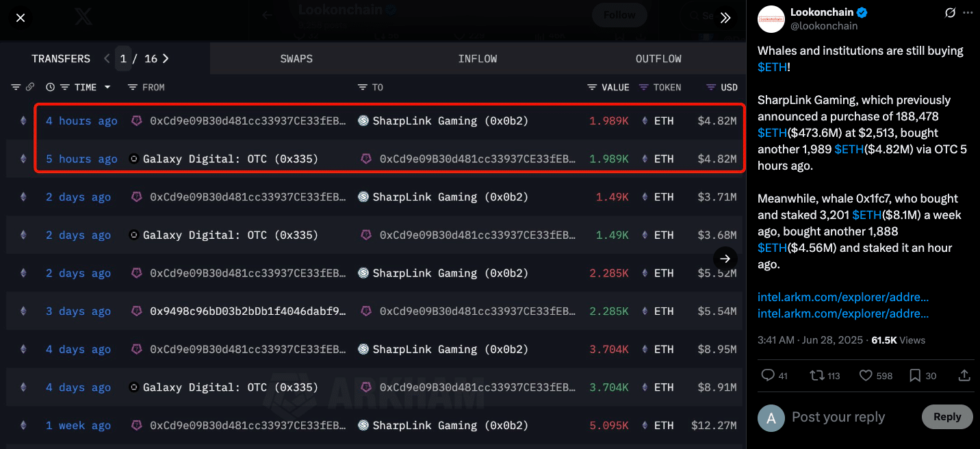Click SharpLink Gaming logo icon in 1 week ago row
The width and height of the screenshot is (980, 449).
[x=363, y=426]
